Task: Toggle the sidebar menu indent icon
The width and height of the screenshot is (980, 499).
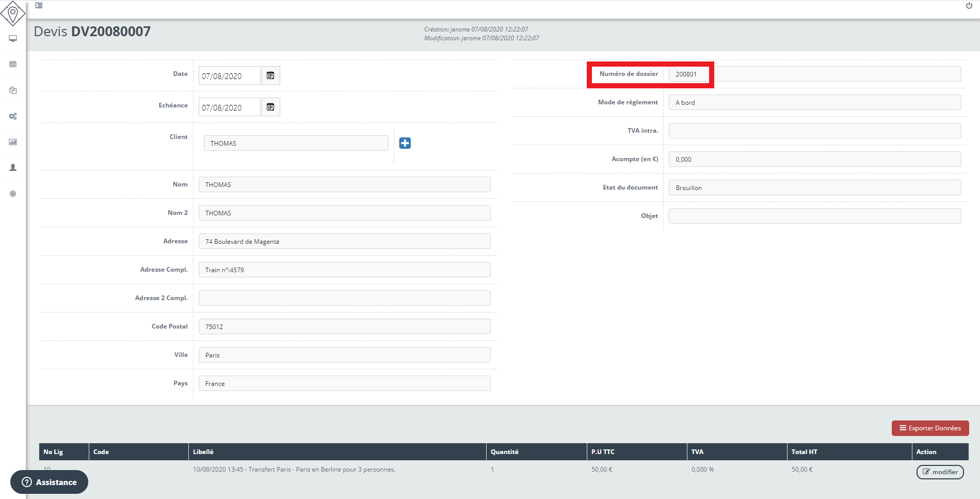Action: (39, 6)
